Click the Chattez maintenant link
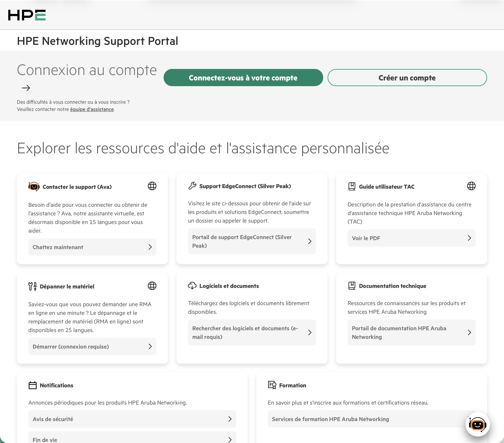Screen dimensions: 504x443 point(92,247)
